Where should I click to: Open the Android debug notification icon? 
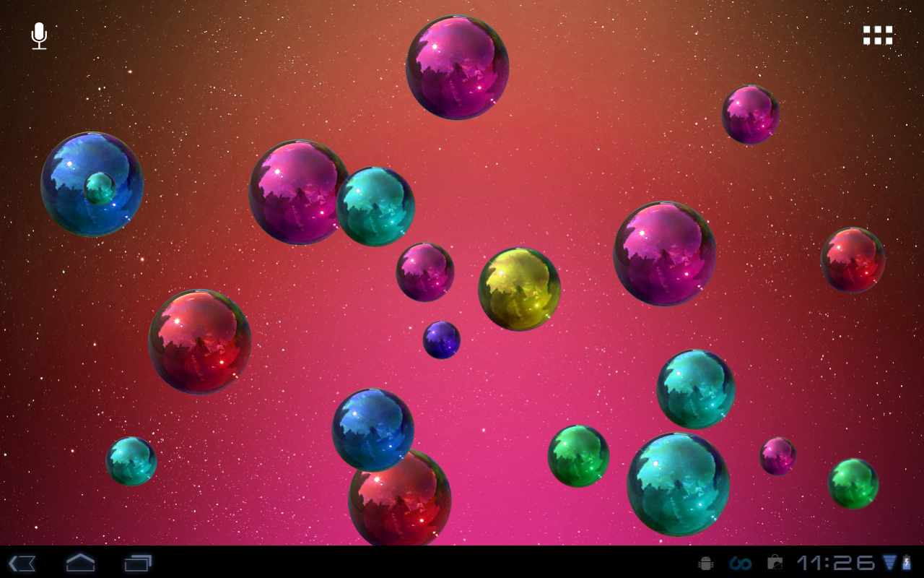click(706, 563)
